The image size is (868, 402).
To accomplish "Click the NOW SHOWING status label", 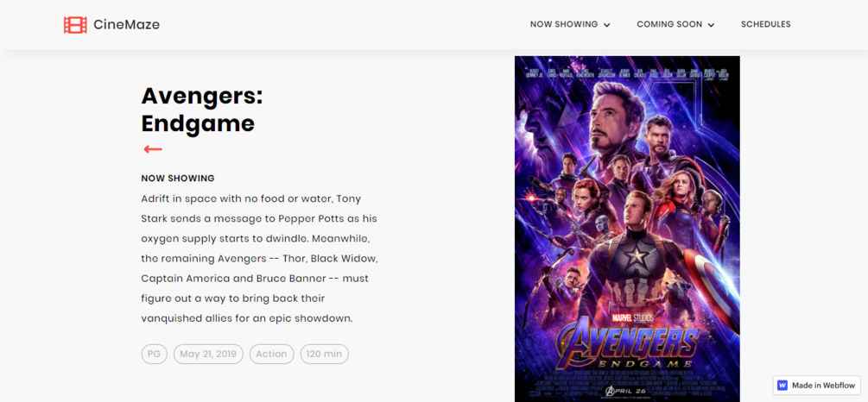I will (178, 179).
